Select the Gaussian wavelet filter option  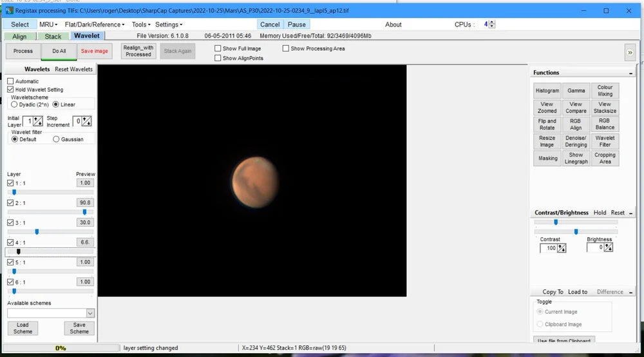pos(56,139)
